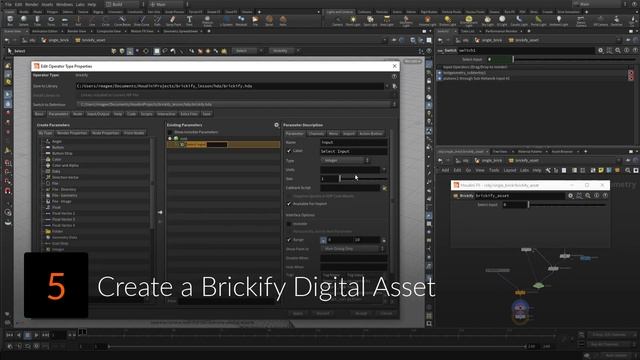Image resolution: width=640 pixels, height=360 pixels.
Task: Toggle the Range minimum lock icon
Action: 323,240
